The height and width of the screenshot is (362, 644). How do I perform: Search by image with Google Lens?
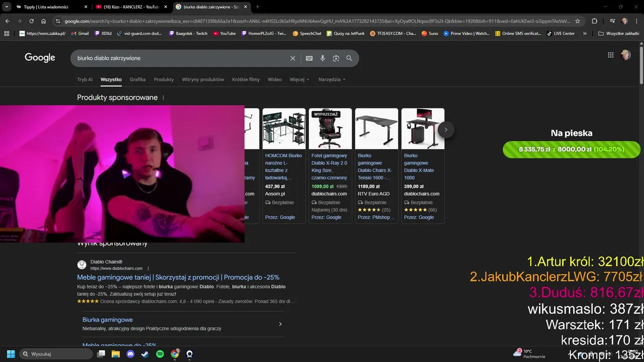pos(336,58)
